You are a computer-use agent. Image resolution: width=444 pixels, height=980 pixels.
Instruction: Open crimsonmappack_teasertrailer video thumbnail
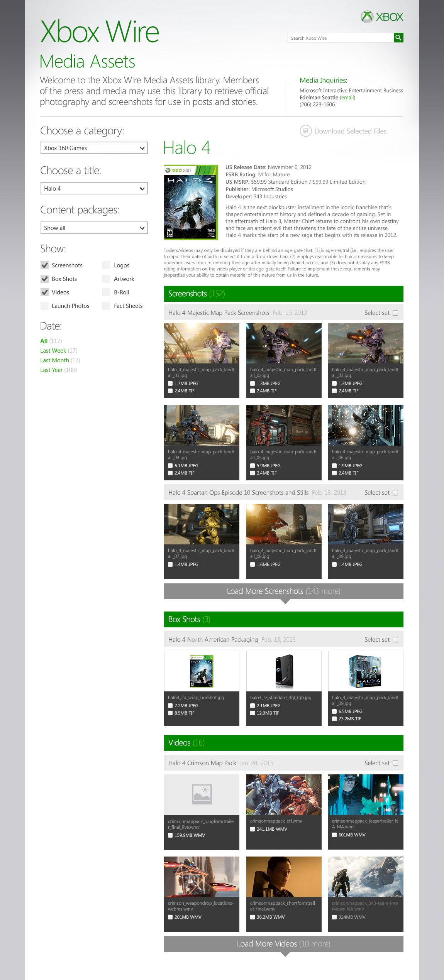[x=366, y=794]
